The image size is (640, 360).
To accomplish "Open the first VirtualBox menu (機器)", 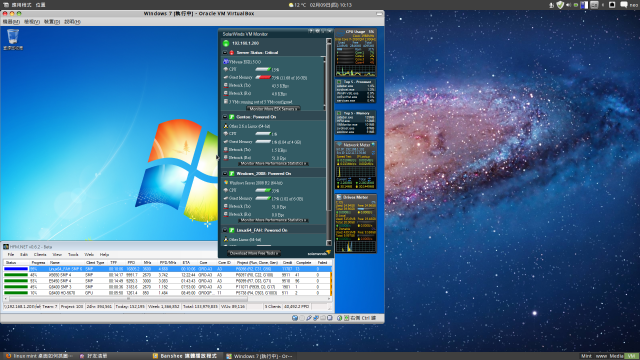I will click(x=11, y=22).
